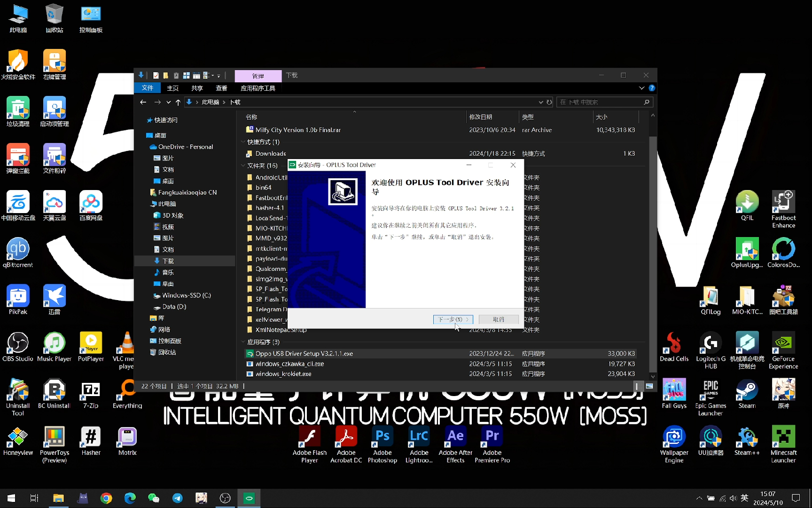
Task: Click the Windows Start button
Action: (11, 498)
